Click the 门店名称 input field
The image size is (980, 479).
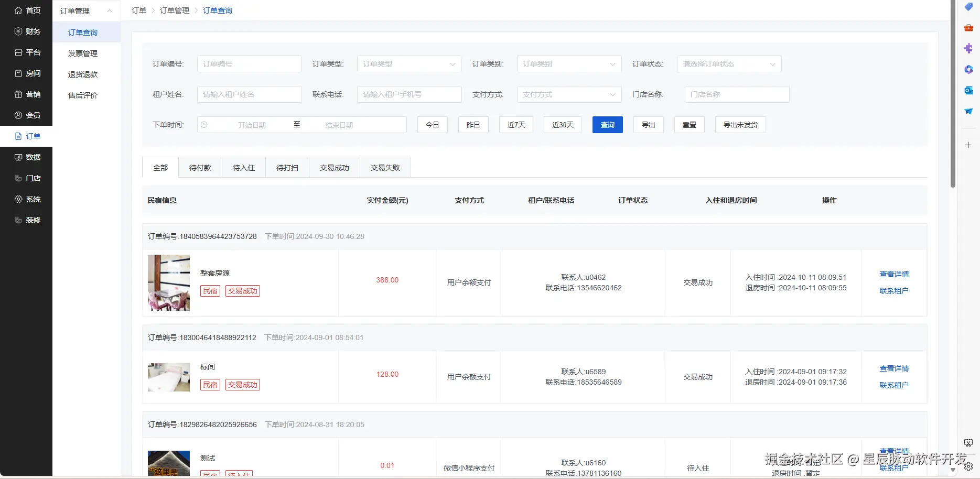tap(737, 94)
